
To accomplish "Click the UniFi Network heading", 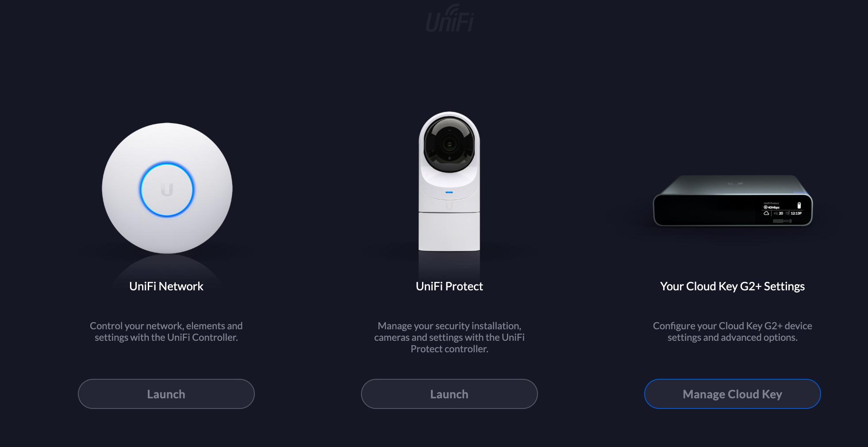I will [x=166, y=286].
